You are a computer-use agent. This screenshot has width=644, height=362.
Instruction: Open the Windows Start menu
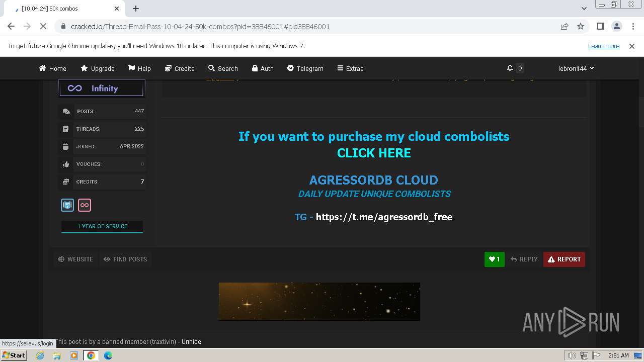click(x=14, y=355)
